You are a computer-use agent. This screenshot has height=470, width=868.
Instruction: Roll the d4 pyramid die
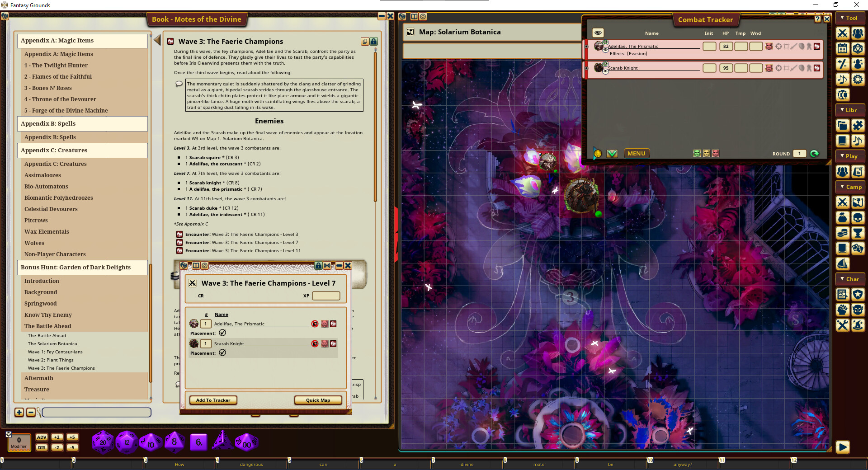pyautogui.click(x=222, y=441)
